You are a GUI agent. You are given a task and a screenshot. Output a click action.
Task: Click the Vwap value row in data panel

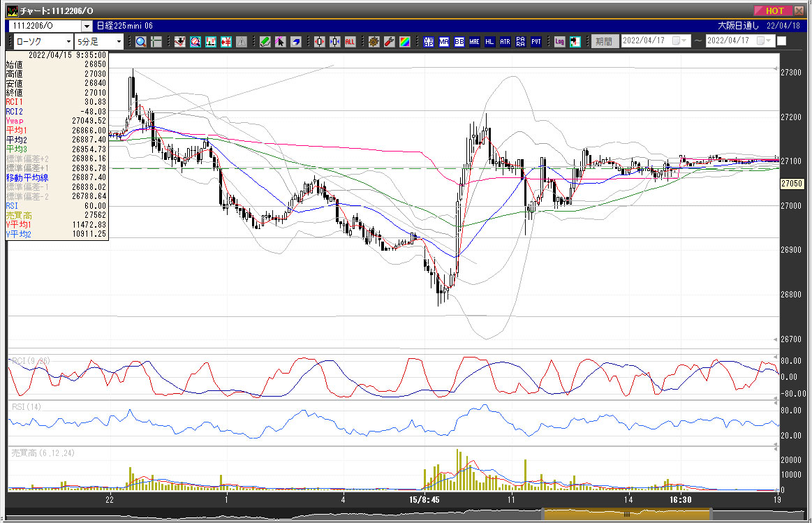coord(56,121)
